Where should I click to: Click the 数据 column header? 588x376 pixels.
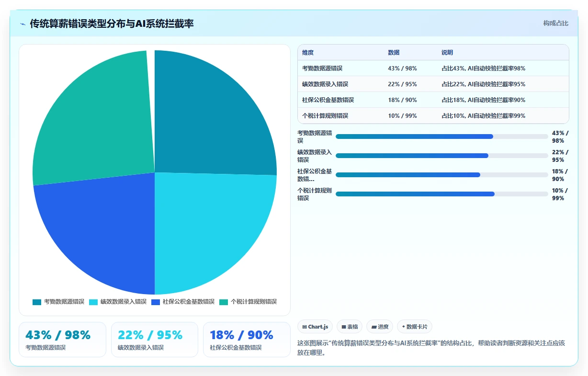[x=394, y=53]
